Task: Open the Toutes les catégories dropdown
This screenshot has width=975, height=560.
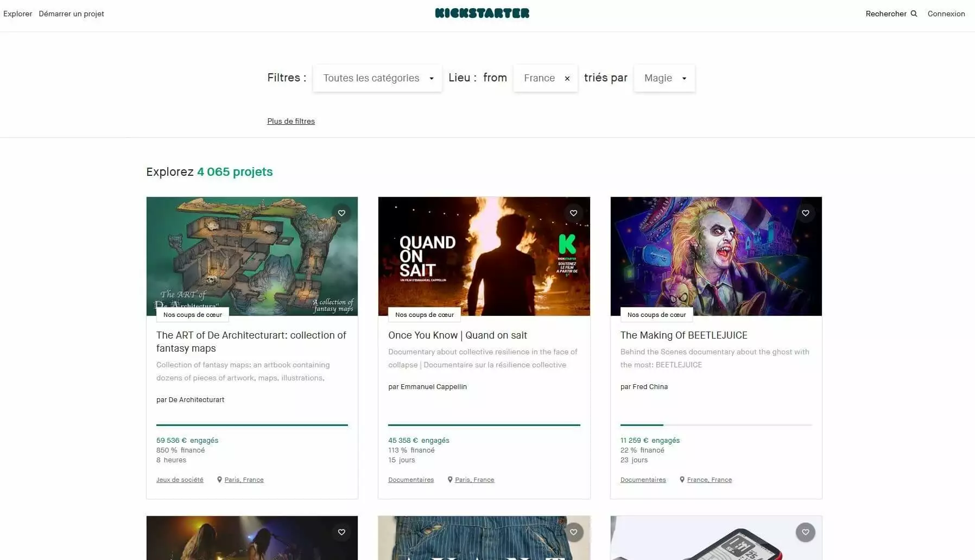Action: (x=377, y=78)
